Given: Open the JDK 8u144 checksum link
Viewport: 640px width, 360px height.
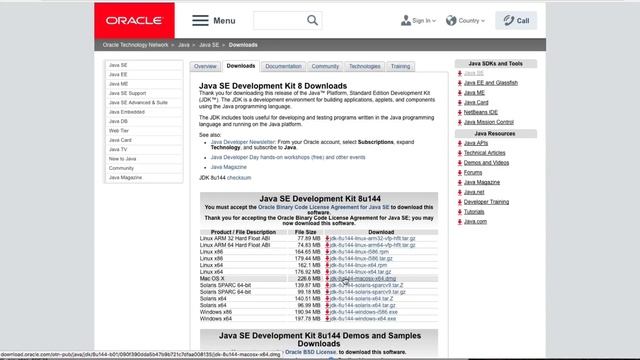Looking at the screenshot, I should (239, 178).
